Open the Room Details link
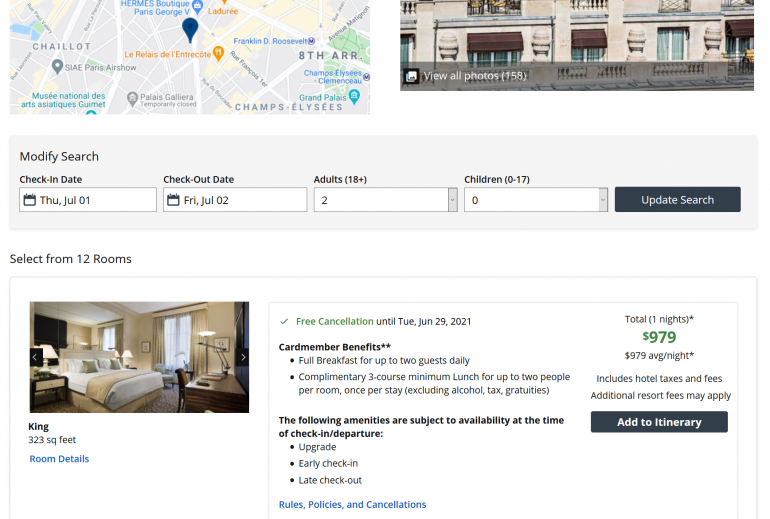Viewport: 770px width, 519px height. coord(59,459)
